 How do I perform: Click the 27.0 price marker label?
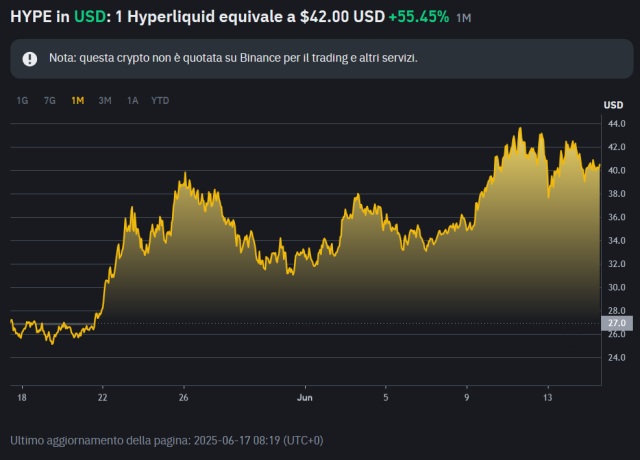click(x=617, y=323)
